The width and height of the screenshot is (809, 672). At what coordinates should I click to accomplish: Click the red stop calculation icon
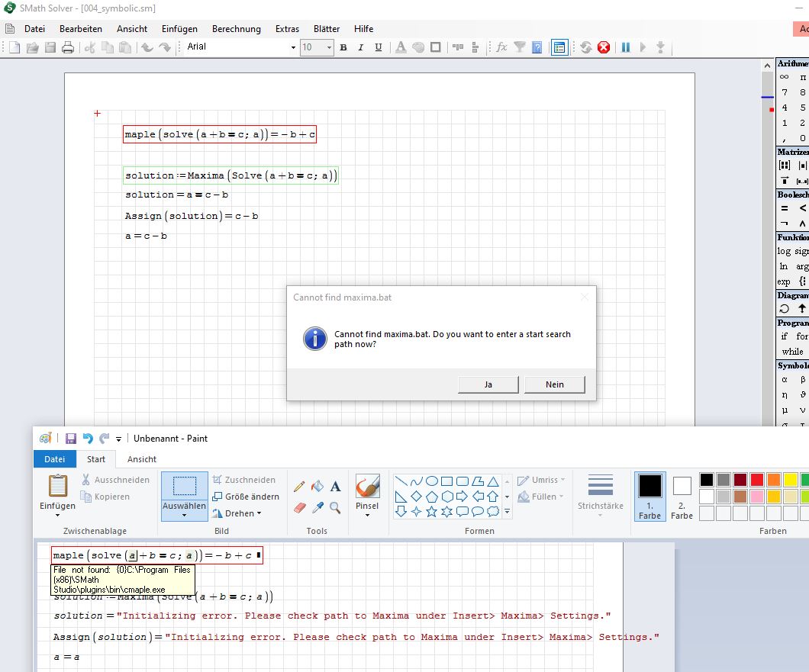pos(604,47)
